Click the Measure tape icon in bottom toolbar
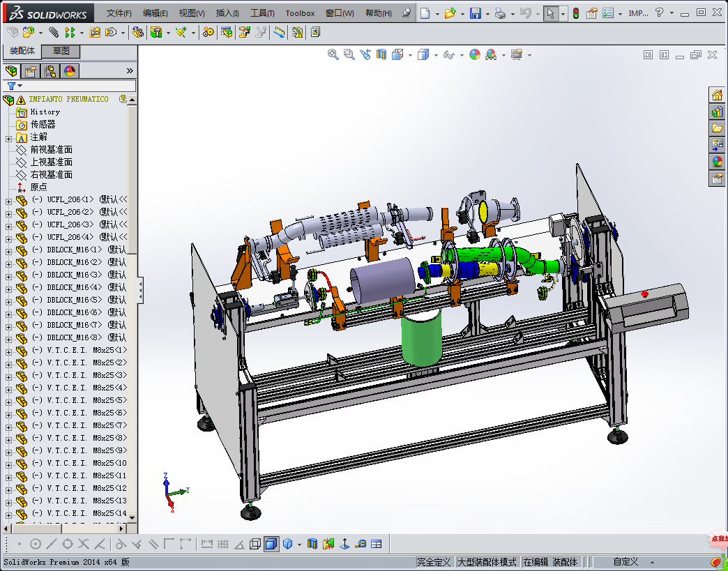Viewport: 728px width, 571px height. [361, 544]
